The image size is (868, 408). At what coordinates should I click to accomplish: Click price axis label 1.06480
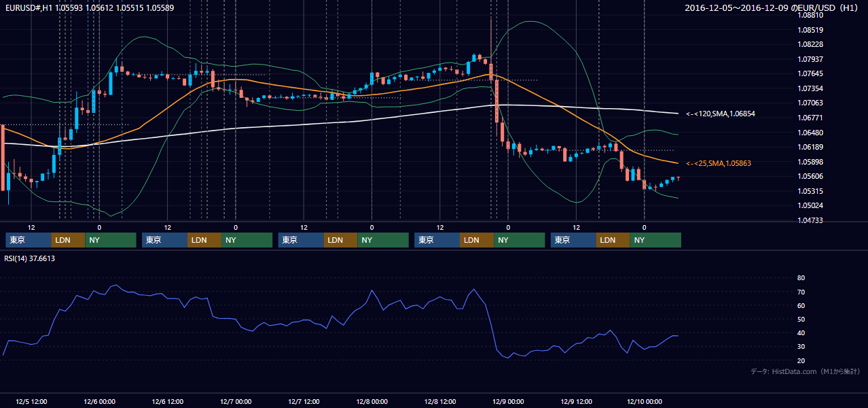coord(810,133)
